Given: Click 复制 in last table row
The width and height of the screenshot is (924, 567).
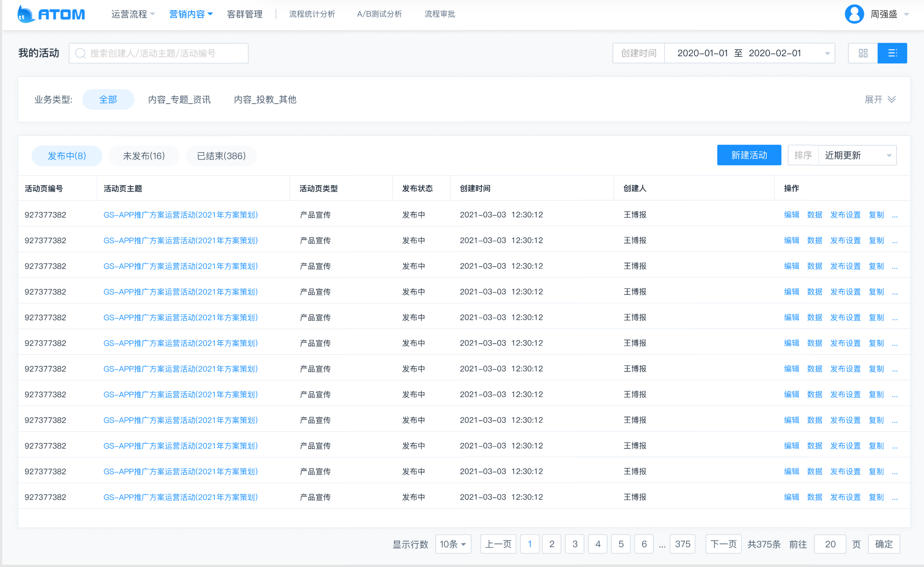Looking at the screenshot, I should pyautogui.click(x=876, y=497).
